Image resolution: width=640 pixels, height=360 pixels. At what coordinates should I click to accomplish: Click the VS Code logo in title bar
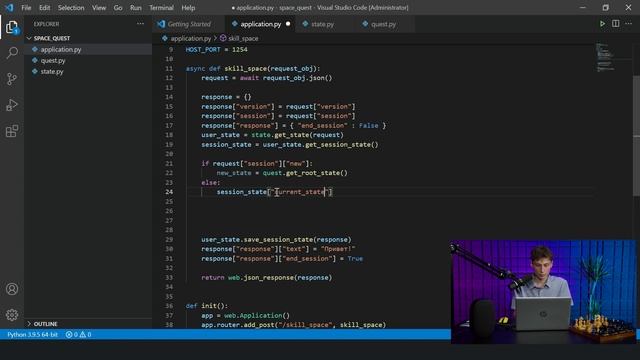(9, 8)
